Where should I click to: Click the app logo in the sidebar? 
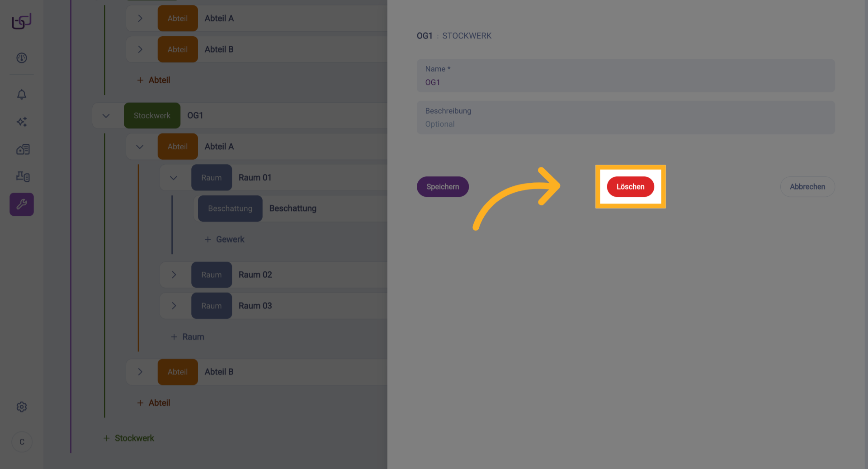(22, 21)
